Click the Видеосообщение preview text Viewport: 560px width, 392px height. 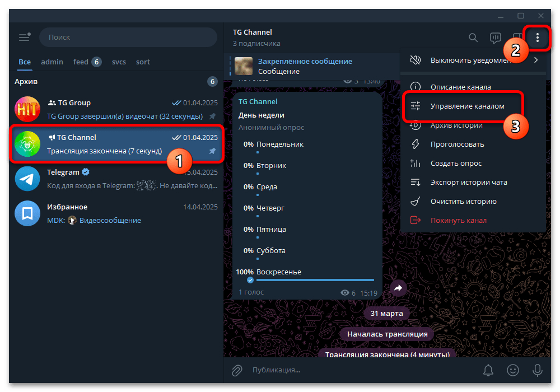click(110, 220)
